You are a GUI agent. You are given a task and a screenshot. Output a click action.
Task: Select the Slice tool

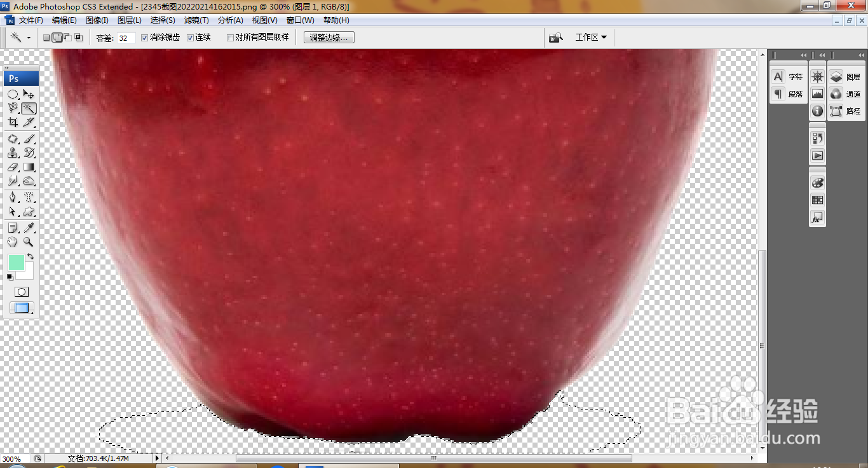[29, 122]
